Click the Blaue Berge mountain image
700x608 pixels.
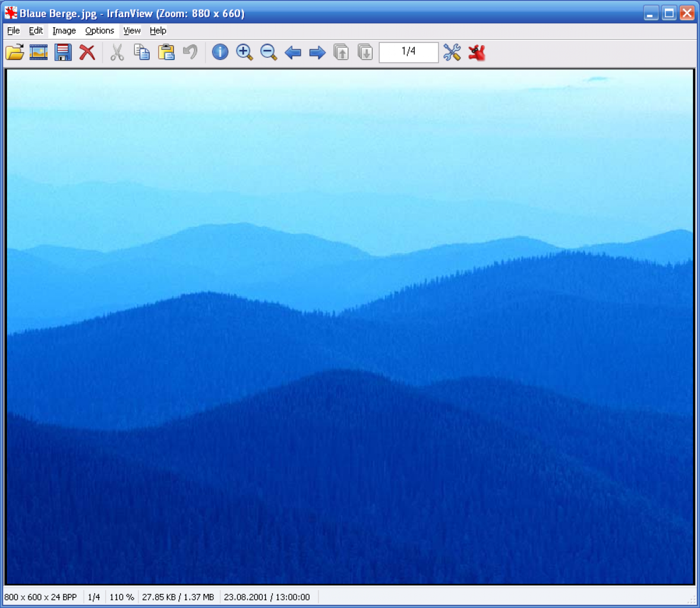[x=350, y=327]
